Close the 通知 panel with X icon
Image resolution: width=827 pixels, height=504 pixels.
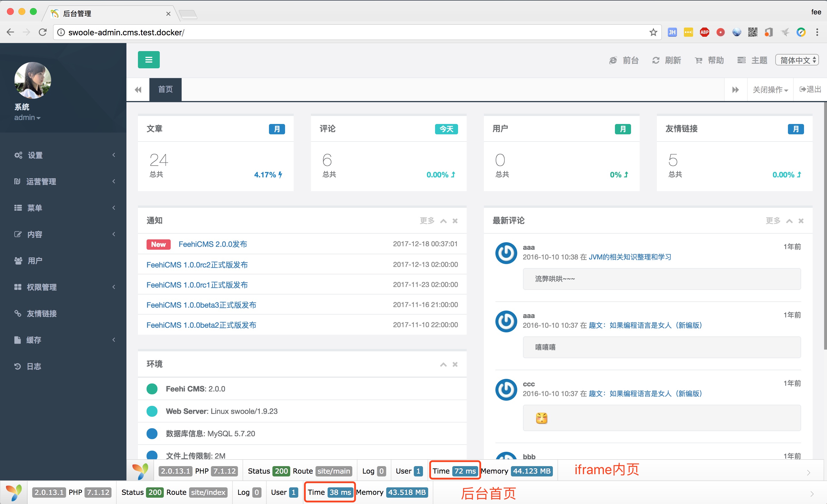455,221
